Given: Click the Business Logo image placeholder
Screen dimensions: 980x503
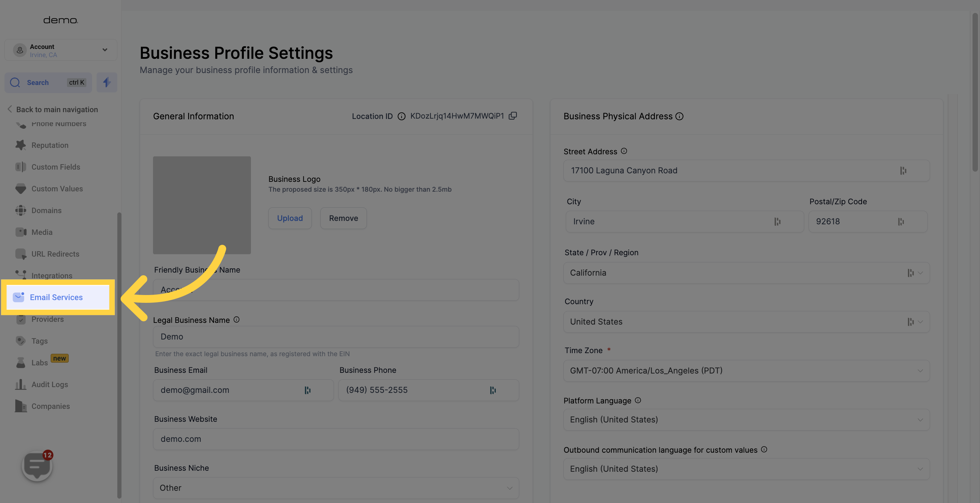Looking at the screenshot, I should tap(202, 205).
